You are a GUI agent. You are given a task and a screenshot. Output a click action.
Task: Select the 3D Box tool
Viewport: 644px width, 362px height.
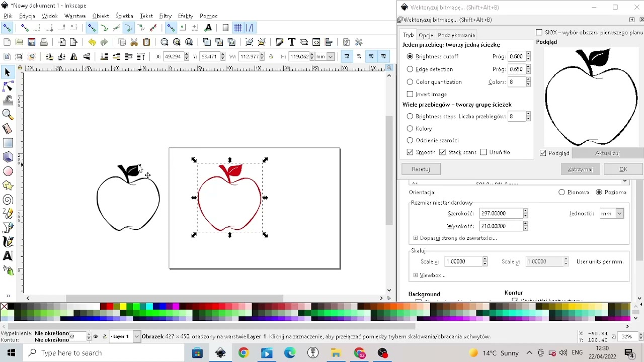pyautogui.click(x=8, y=157)
